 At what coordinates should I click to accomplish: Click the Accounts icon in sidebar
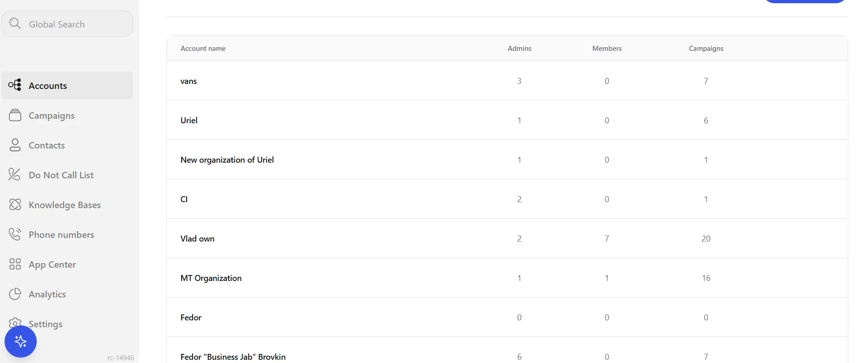[15, 85]
